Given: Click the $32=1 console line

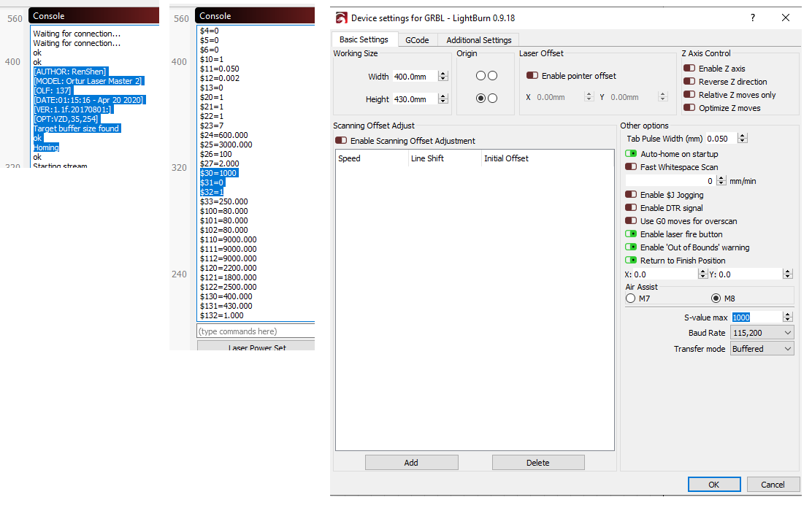Looking at the screenshot, I should point(212,192).
